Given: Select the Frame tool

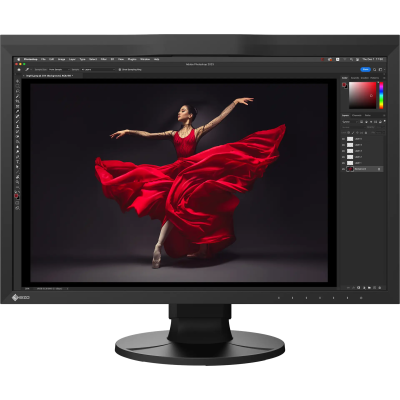Looking at the screenshot, I should tap(18, 106).
